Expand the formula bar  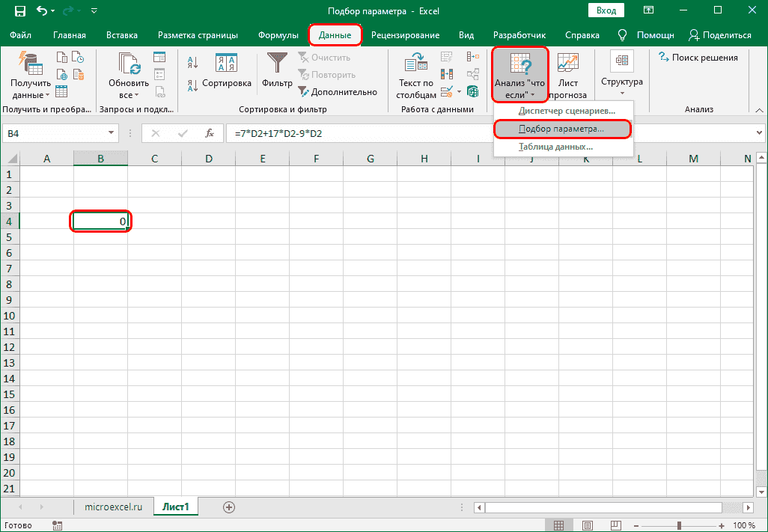[x=759, y=133]
